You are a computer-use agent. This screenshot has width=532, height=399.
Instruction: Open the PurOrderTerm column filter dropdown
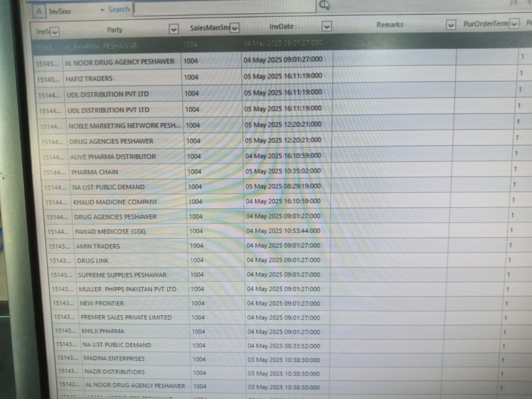(514, 24)
